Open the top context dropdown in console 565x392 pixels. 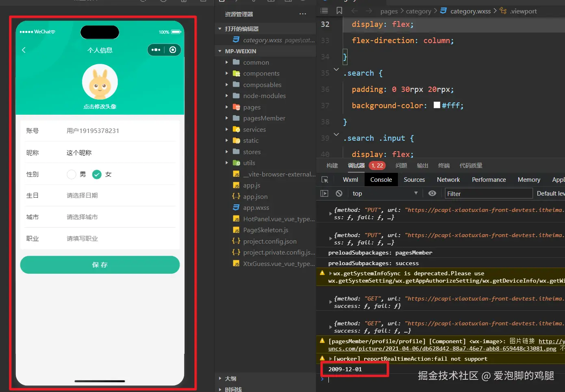pos(385,194)
